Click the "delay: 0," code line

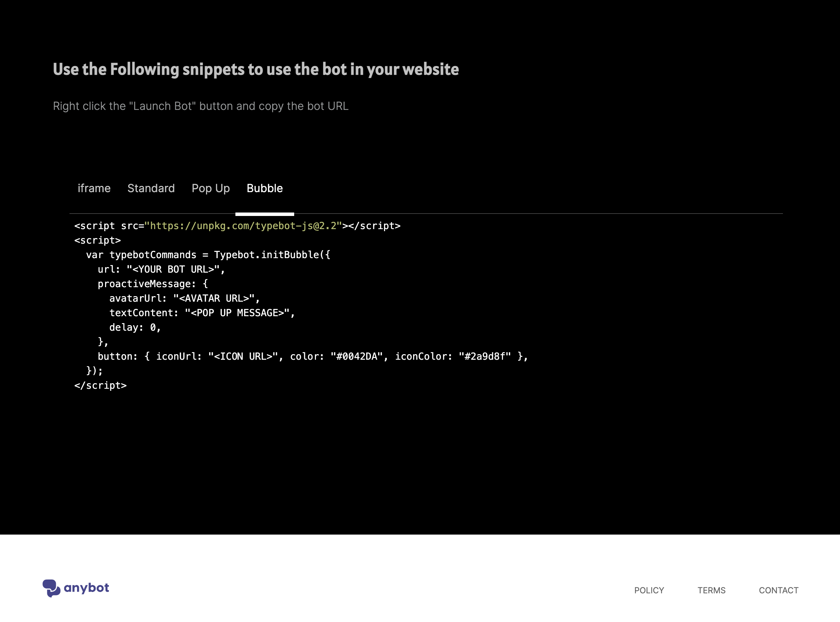point(135,327)
